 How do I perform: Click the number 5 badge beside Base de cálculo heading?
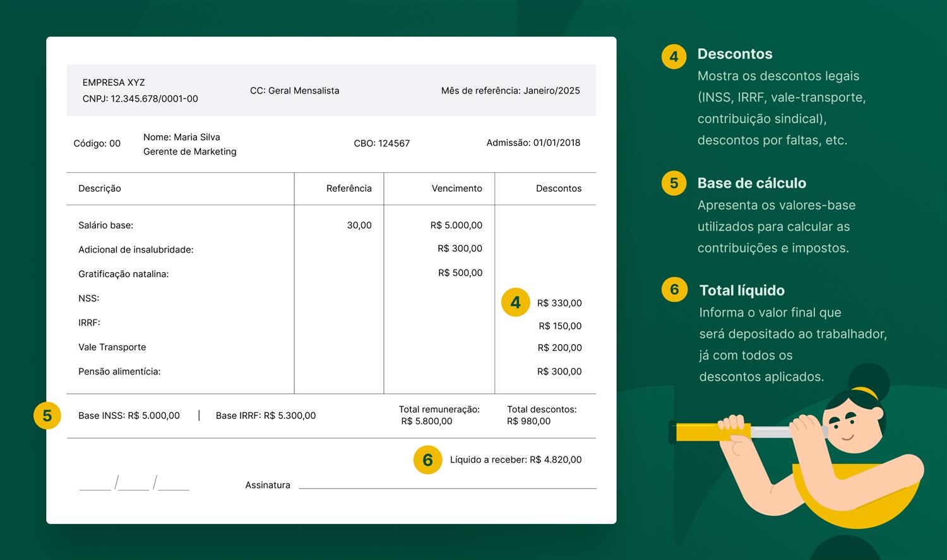click(674, 183)
